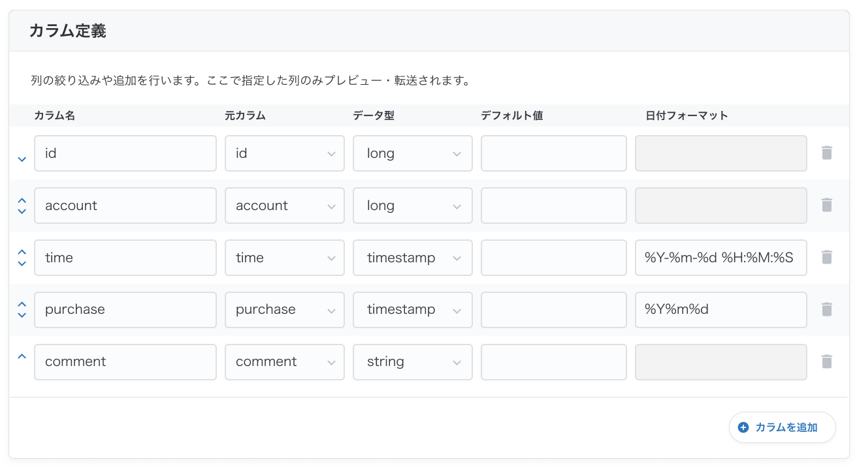This screenshot has height=475, width=857.
Task: Open source column dropdown showing comment
Action: coord(285,362)
